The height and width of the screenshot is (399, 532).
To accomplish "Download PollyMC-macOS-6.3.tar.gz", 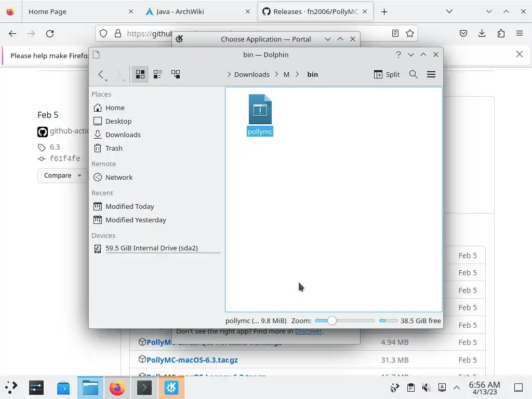I will (192, 360).
